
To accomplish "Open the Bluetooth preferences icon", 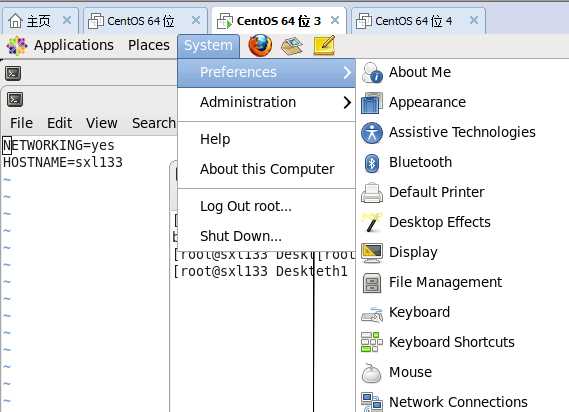I will (372, 163).
